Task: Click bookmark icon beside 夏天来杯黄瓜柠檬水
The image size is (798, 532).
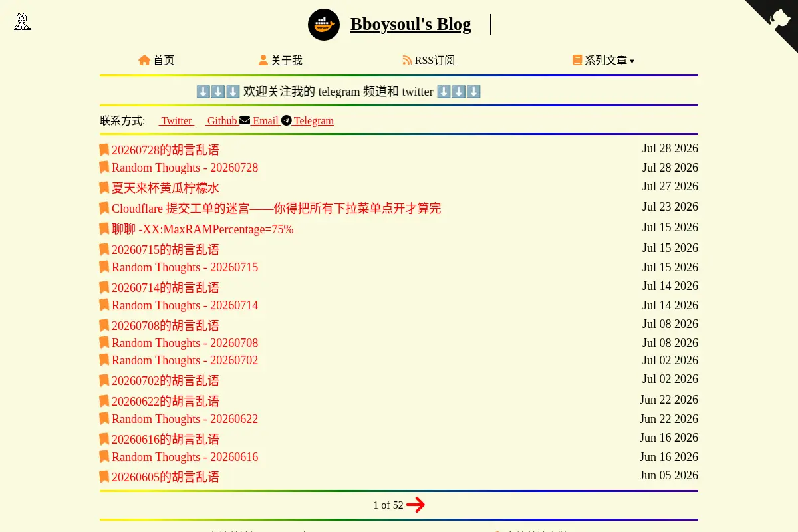Action: coord(104,188)
